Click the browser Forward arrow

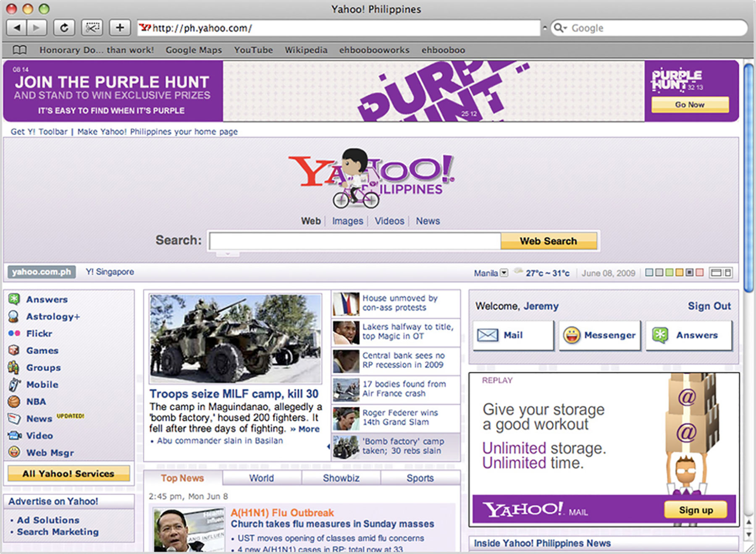click(x=37, y=28)
